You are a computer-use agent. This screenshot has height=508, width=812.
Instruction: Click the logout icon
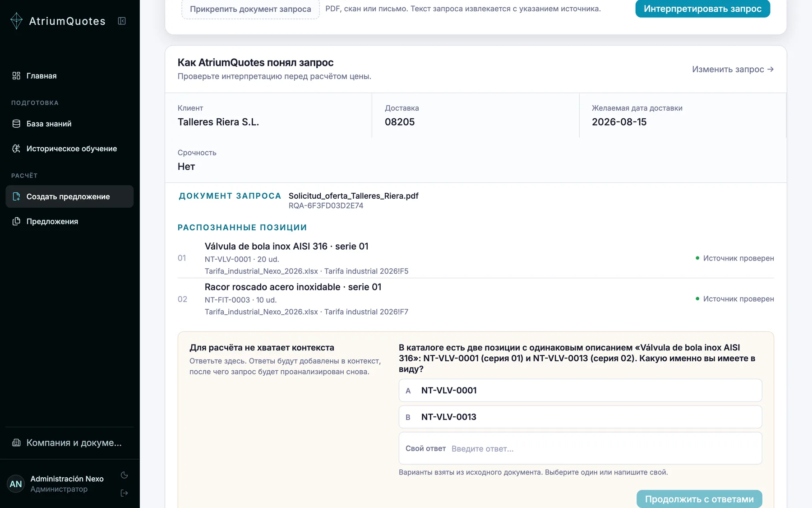(125, 493)
